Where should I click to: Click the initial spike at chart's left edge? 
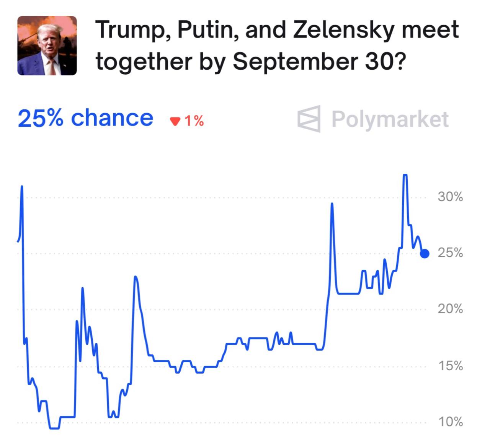(22, 187)
